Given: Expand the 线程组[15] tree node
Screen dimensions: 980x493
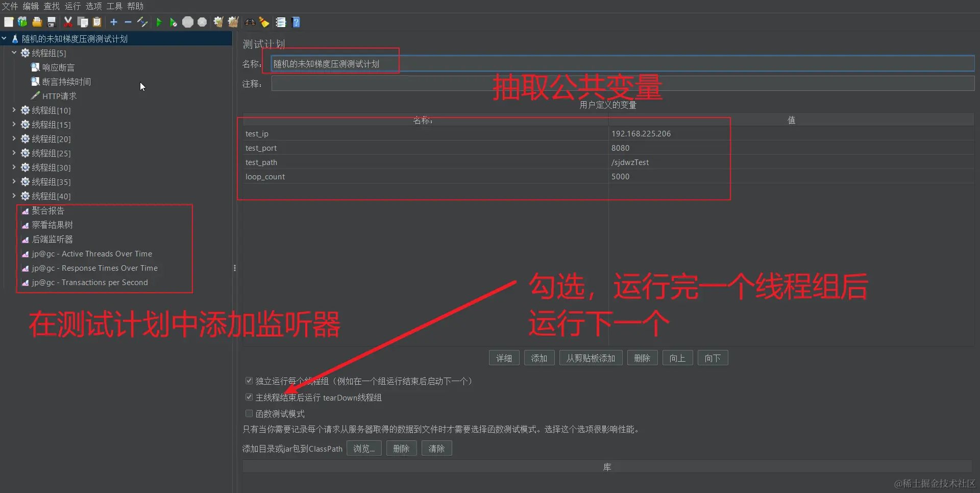Looking at the screenshot, I should pyautogui.click(x=14, y=124).
